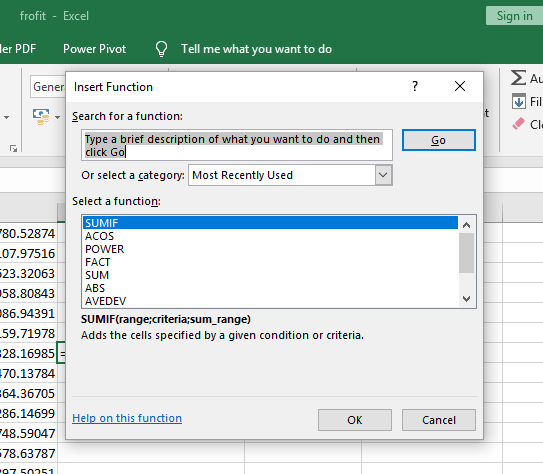
Task: Click cell containing 86.14699
Action: point(28,413)
